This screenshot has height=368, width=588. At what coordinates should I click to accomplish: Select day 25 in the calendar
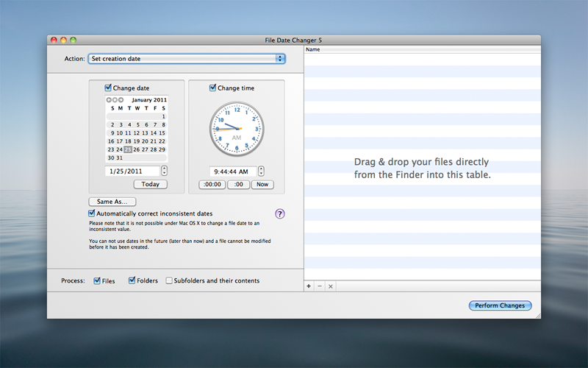tap(128, 149)
